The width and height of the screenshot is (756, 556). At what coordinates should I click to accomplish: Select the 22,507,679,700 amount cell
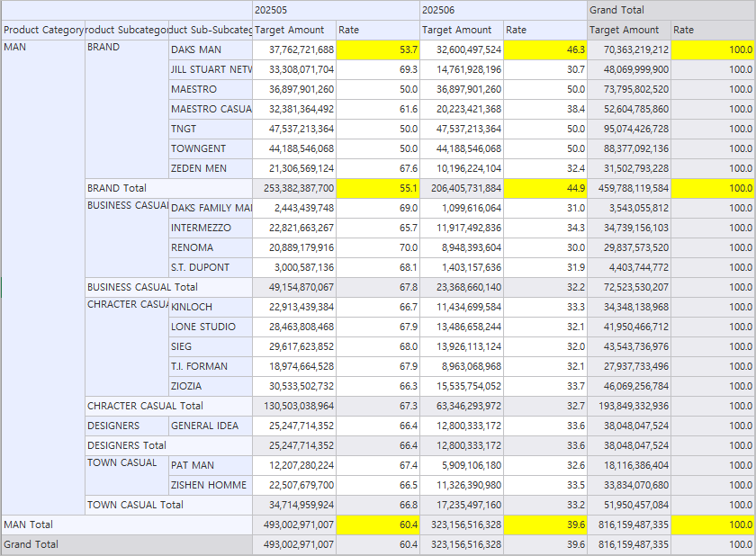(294, 484)
